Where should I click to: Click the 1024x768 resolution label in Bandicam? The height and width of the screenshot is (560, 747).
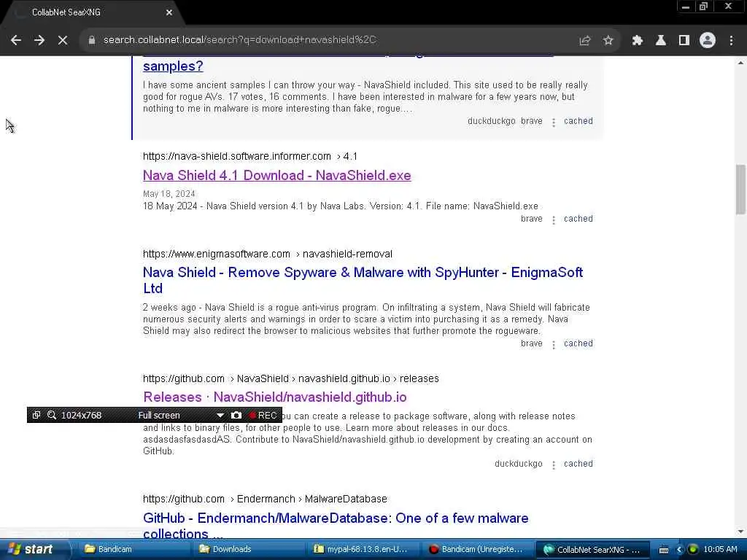pyautogui.click(x=81, y=415)
